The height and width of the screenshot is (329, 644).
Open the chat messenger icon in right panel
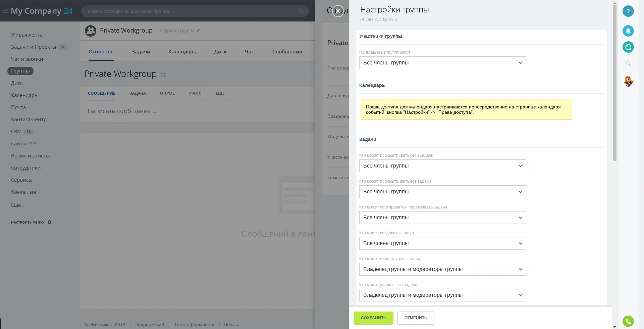click(x=628, y=47)
